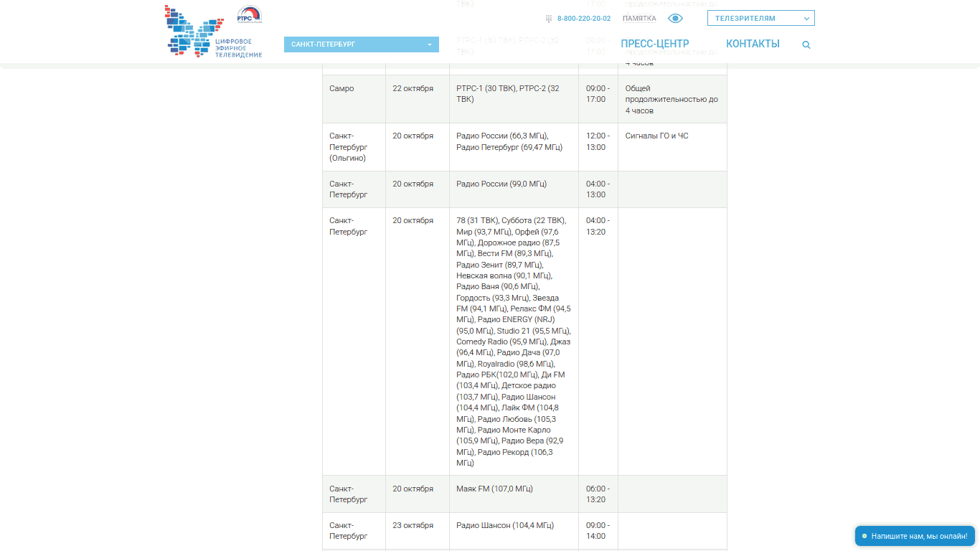The height and width of the screenshot is (551, 980).
Task: Click the phone keypad icon beside 8-800-220-20-02
Action: click(549, 19)
